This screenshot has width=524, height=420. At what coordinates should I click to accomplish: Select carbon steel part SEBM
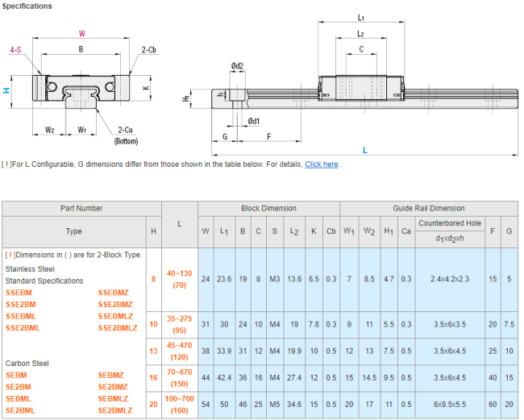click(17, 376)
